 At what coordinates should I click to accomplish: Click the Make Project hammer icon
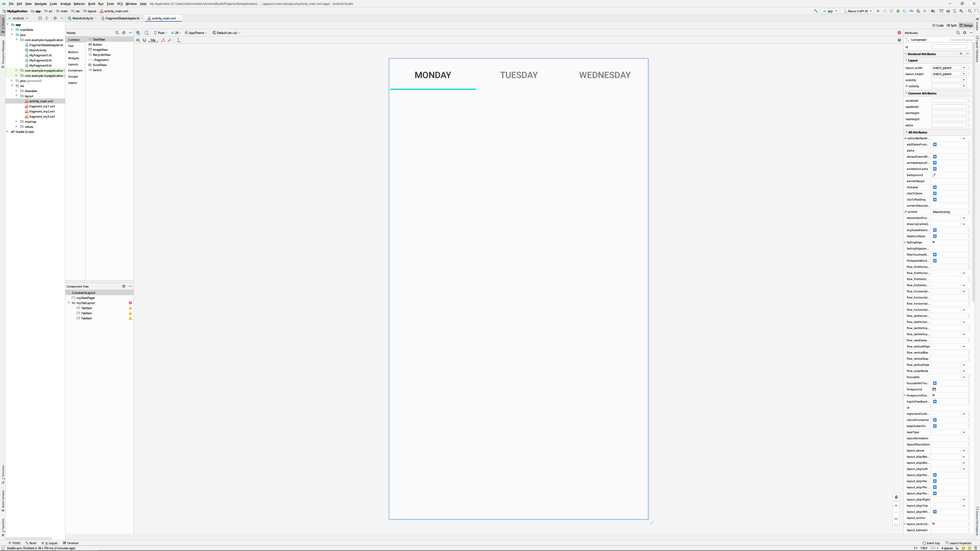click(x=815, y=11)
